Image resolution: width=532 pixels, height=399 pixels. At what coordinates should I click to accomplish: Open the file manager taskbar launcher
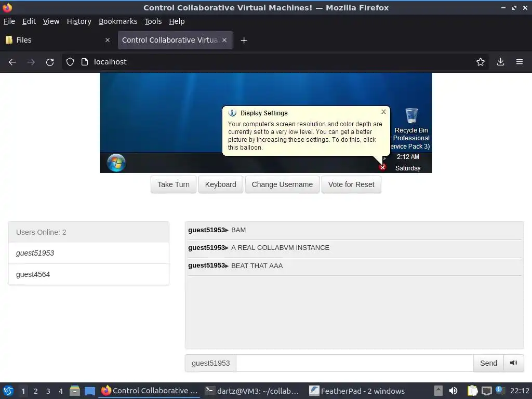coord(75,391)
